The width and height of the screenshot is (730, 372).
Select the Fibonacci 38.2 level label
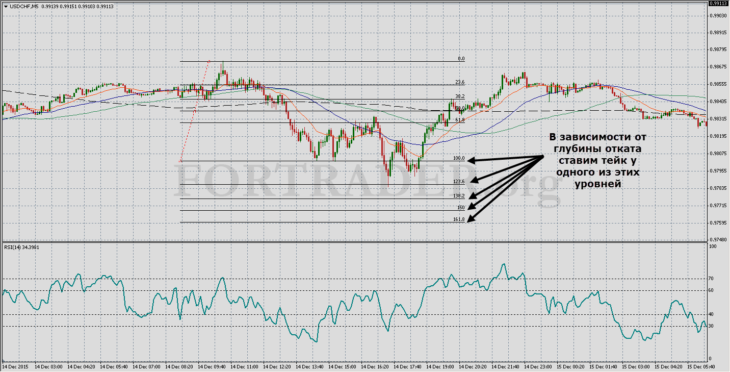pyautogui.click(x=460, y=96)
